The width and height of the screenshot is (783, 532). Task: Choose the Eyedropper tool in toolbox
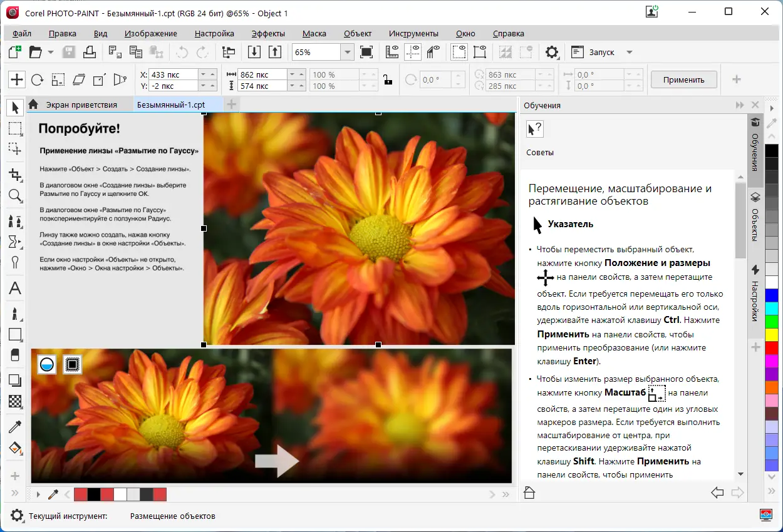click(16, 427)
